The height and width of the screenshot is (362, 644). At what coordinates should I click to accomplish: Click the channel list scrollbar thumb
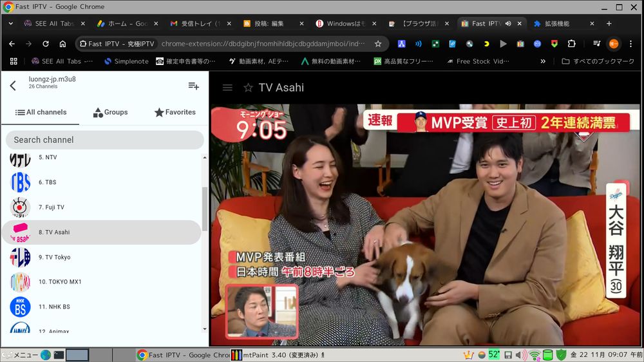205,209
